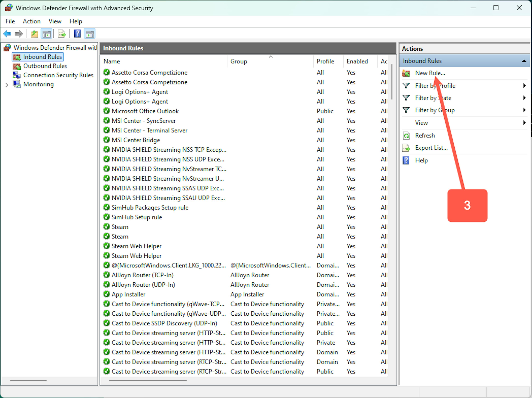Toggle Show/Hide Action Pane toolbar icon
Image resolution: width=532 pixels, height=398 pixels.
pos(90,34)
